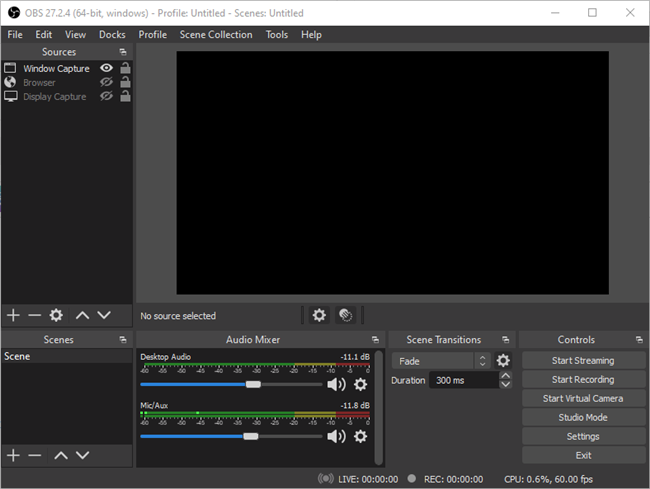Open the Tools menu
The height and width of the screenshot is (489, 650).
point(276,34)
